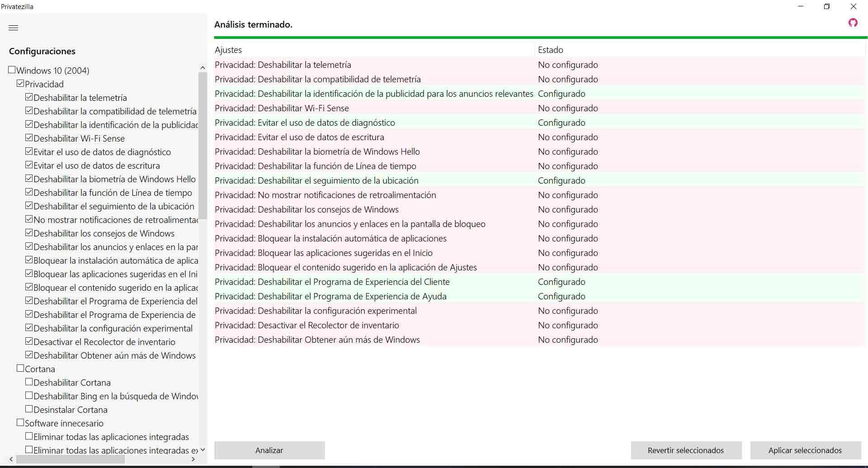
Task: Select tree item 'Deshabilitar Bing en la búsqueda'
Action: coord(116,396)
